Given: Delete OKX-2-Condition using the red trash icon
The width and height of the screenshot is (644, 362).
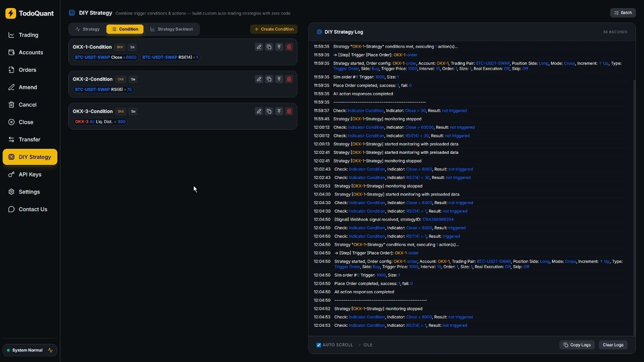Looking at the screenshot, I should (289, 79).
